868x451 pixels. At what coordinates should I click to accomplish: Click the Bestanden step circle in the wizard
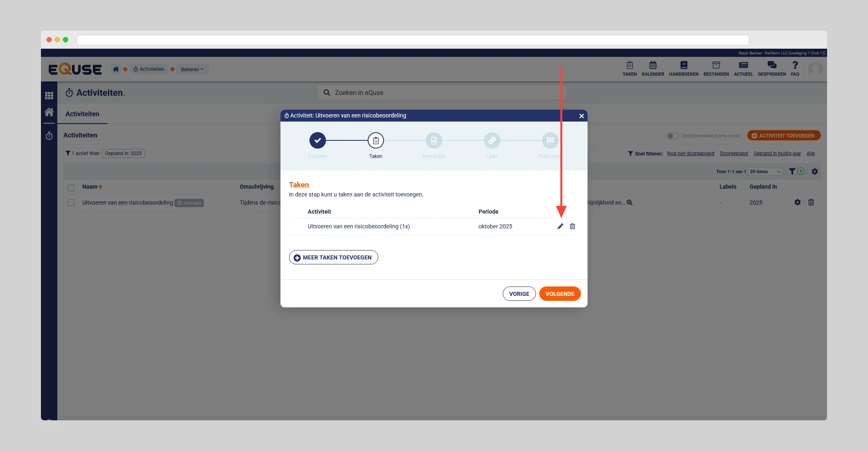click(x=434, y=140)
